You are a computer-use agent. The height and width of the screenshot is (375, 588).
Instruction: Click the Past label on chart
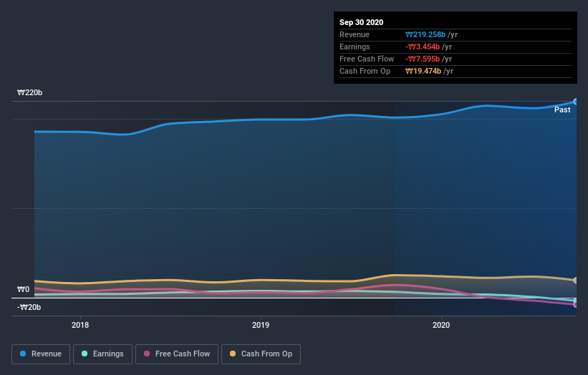coord(562,109)
